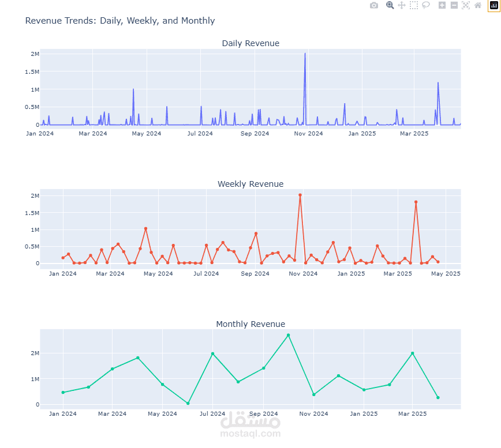Click the September 2024 peak on Monthly Revenue
This screenshot has width=501, height=448.
[287, 335]
